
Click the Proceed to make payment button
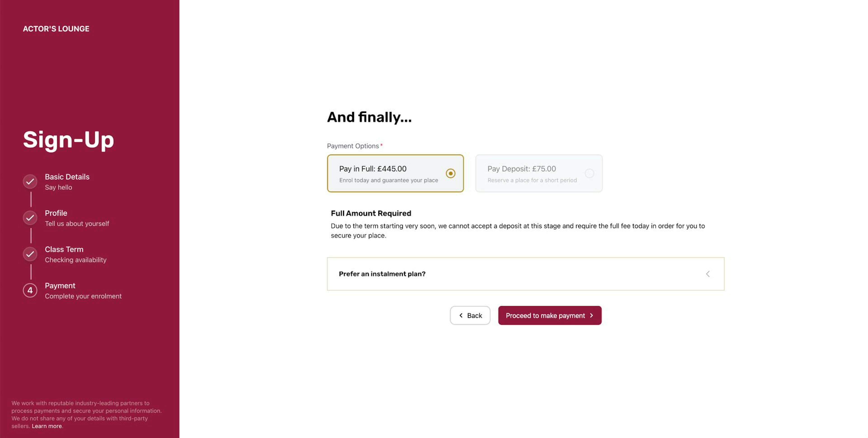coord(550,315)
